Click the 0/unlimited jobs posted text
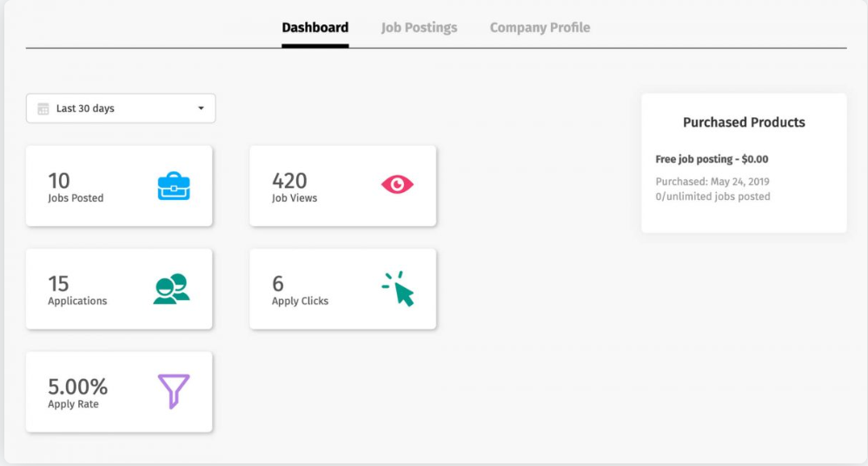 pyautogui.click(x=712, y=196)
